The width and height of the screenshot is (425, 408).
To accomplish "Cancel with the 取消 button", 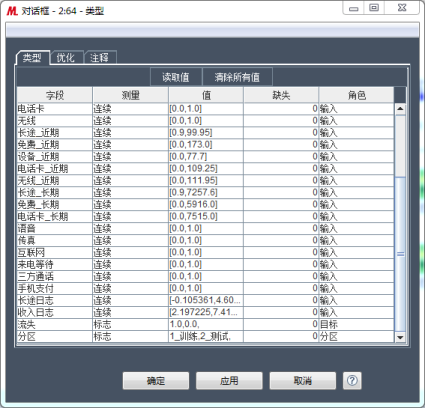I will 303,381.
